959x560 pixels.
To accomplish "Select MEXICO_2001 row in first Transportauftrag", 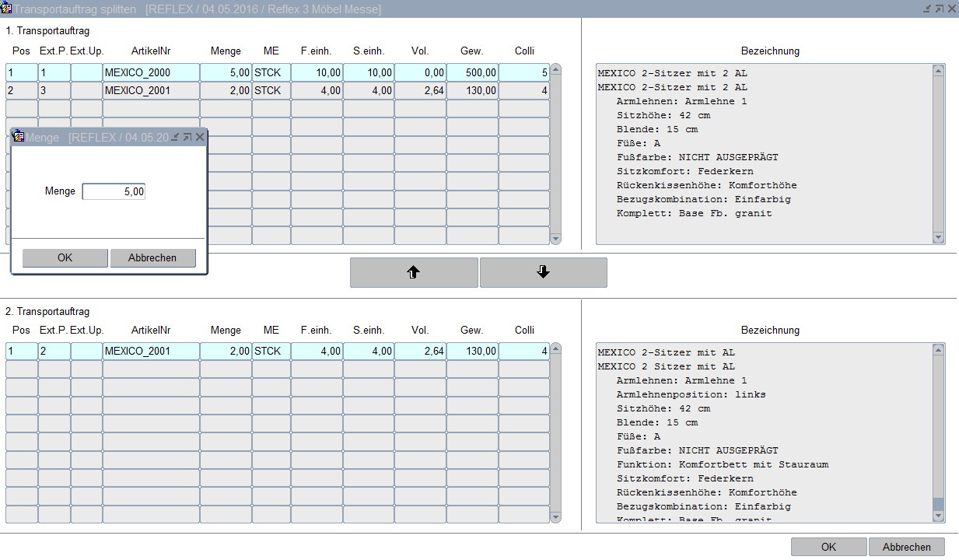I will [x=151, y=90].
